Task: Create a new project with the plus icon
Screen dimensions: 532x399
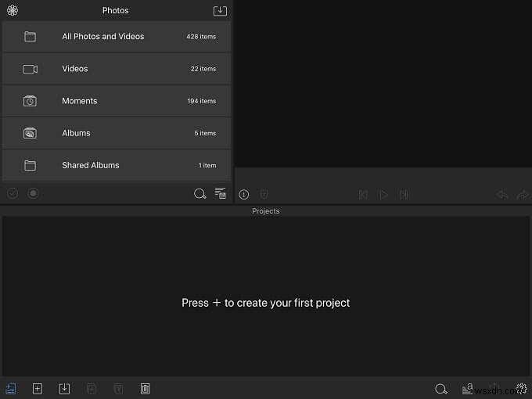Action: [x=38, y=389]
